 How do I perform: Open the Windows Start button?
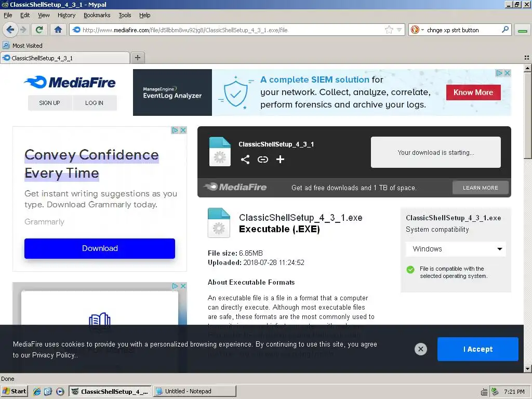[x=14, y=391]
